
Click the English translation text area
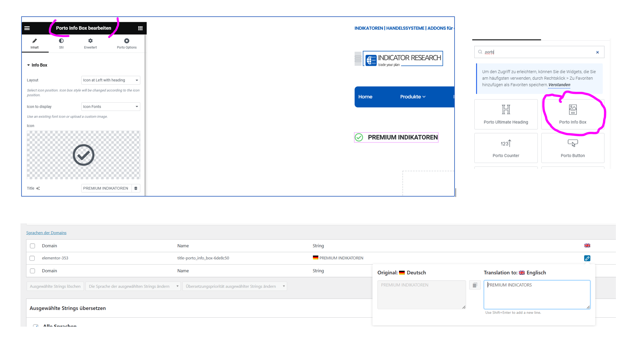pos(537,294)
